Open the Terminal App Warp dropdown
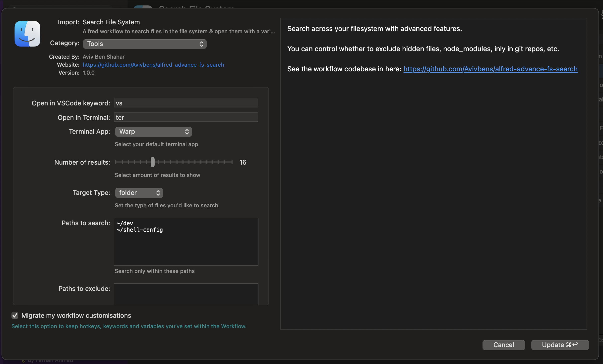Image resolution: width=603 pixels, height=364 pixels. [153, 132]
